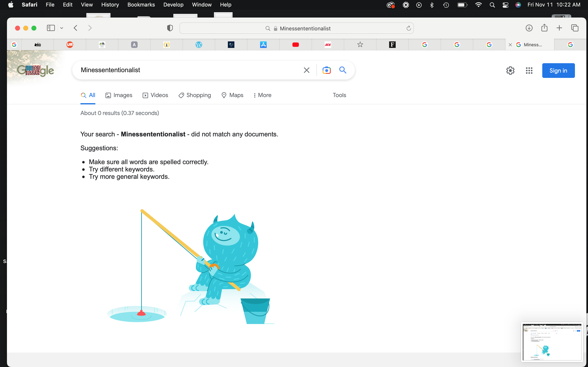Open the Bookmarks menu
Screen dimensions: 588x367
coord(141,5)
